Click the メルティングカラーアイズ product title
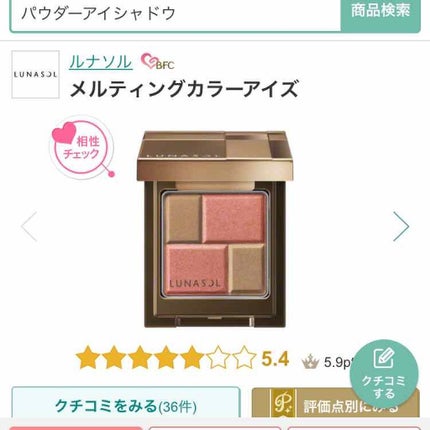This screenshot has height=430, width=430. [184, 89]
